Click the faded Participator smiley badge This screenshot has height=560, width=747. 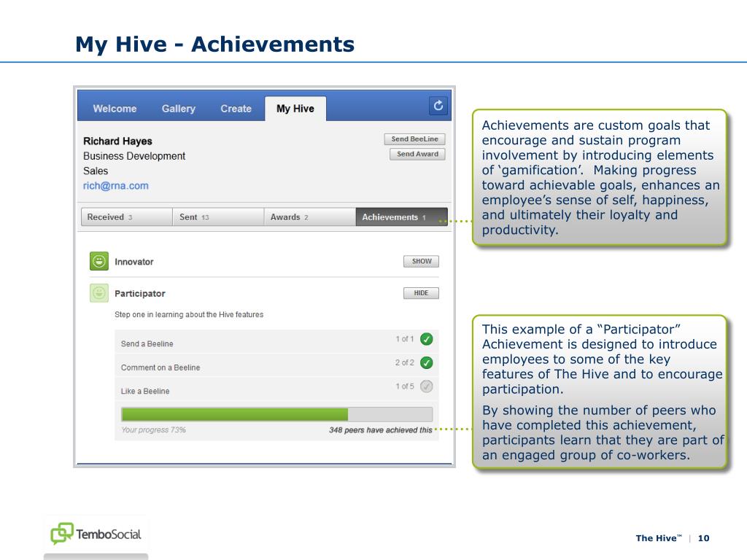tap(99, 293)
